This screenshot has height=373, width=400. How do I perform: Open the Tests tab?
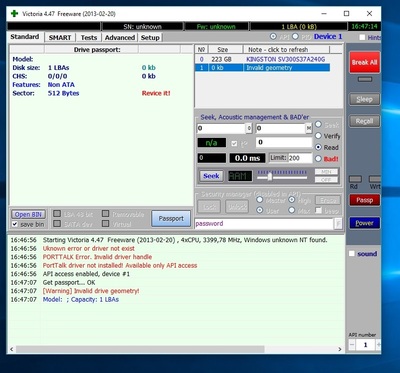point(89,38)
